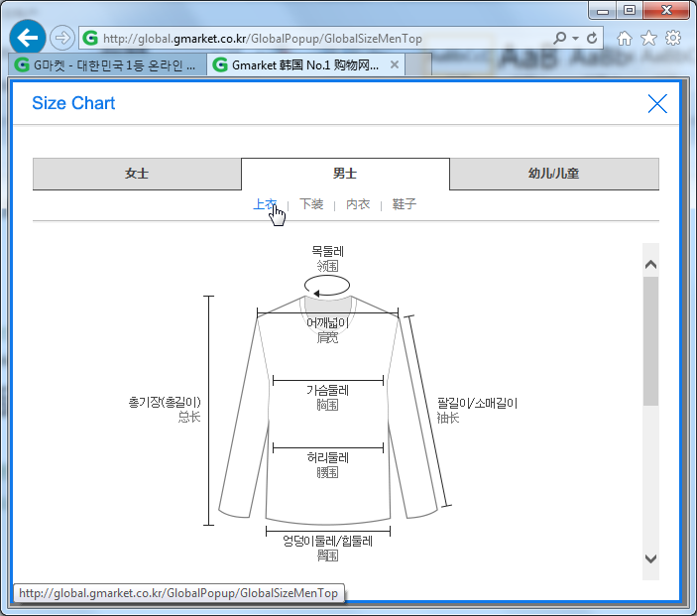
Task: Click the magnifier search icon in address bar
Action: (560, 39)
